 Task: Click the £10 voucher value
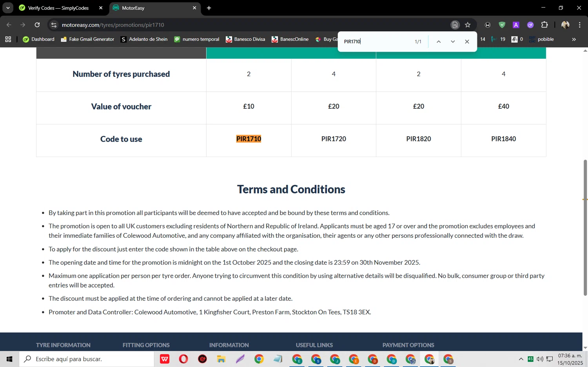(x=249, y=106)
